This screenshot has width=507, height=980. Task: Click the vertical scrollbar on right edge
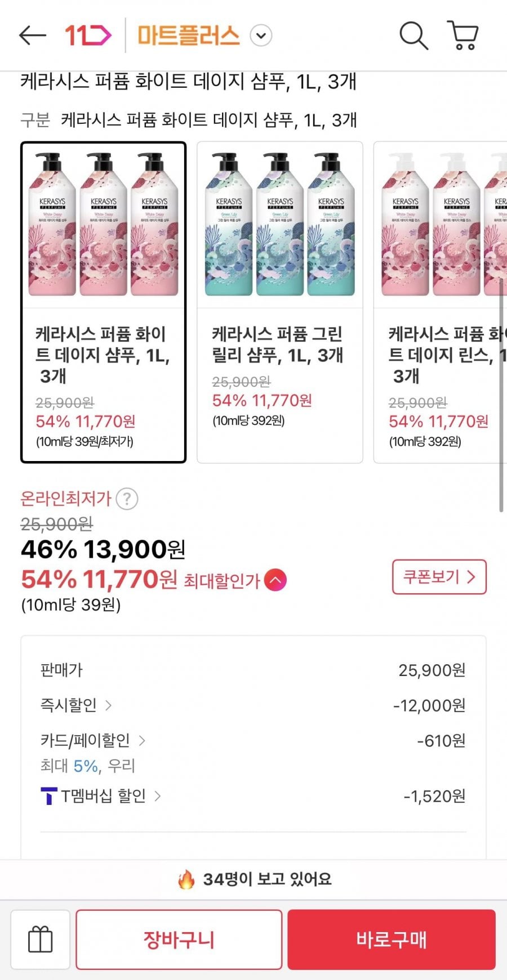click(x=501, y=394)
